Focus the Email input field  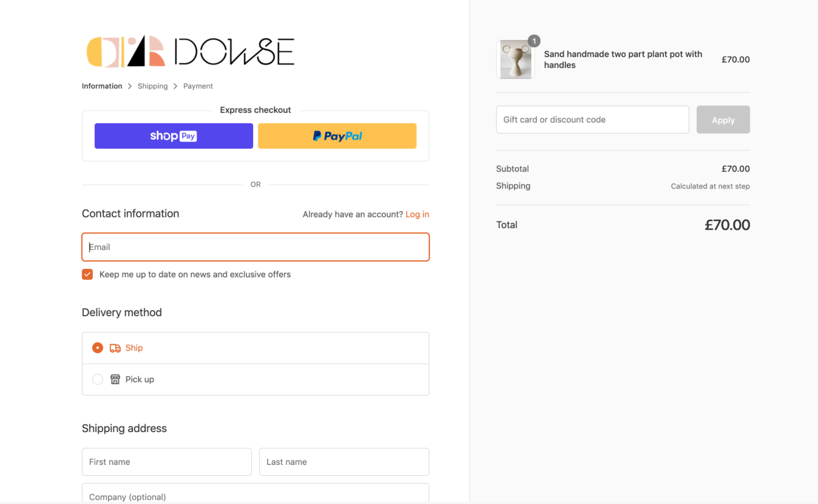pos(255,247)
